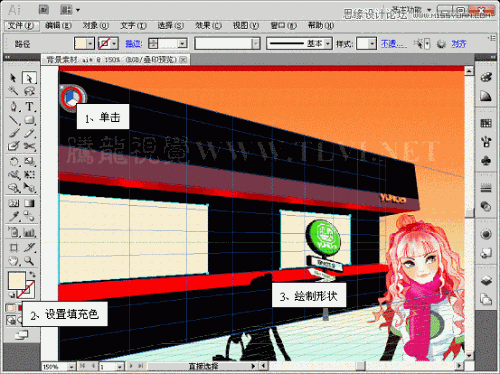The image size is (500, 374).
Task: Select the Perspective Grid tool
Action: click(x=29, y=188)
